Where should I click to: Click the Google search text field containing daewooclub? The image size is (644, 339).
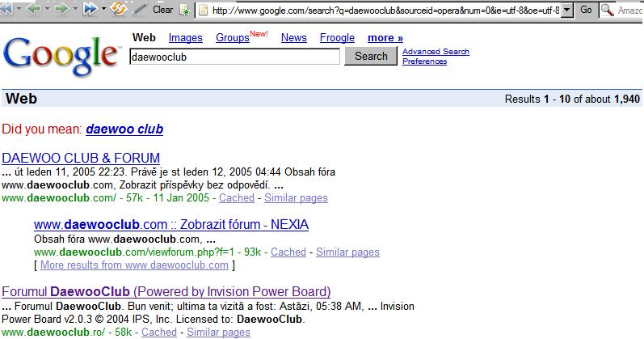pyautogui.click(x=234, y=57)
